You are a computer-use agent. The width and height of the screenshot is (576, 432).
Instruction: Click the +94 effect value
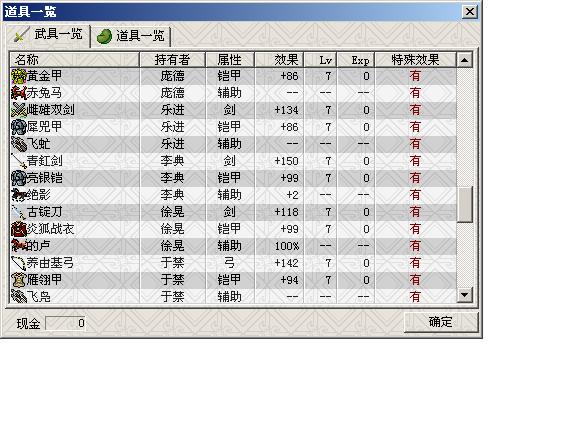coord(289,280)
